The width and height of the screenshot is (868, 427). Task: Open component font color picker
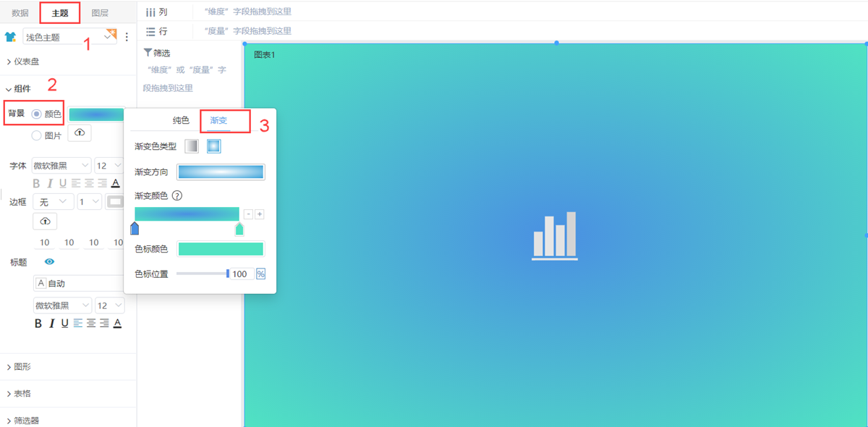(116, 183)
